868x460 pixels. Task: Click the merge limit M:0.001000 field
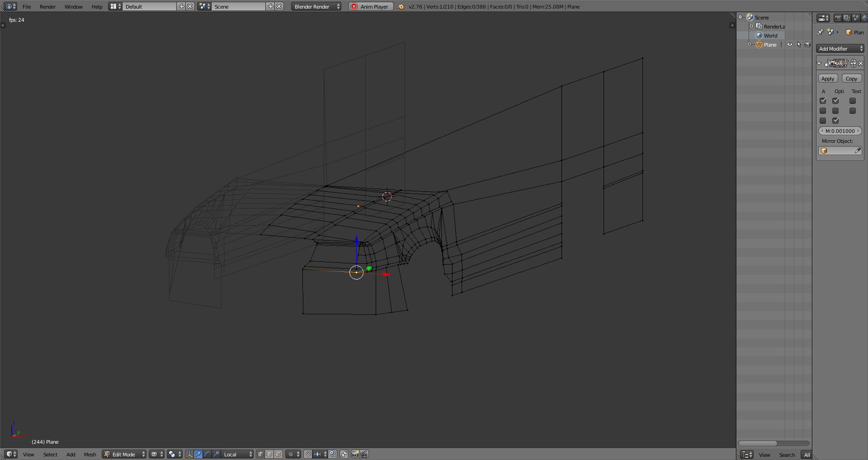pos(840,131)
